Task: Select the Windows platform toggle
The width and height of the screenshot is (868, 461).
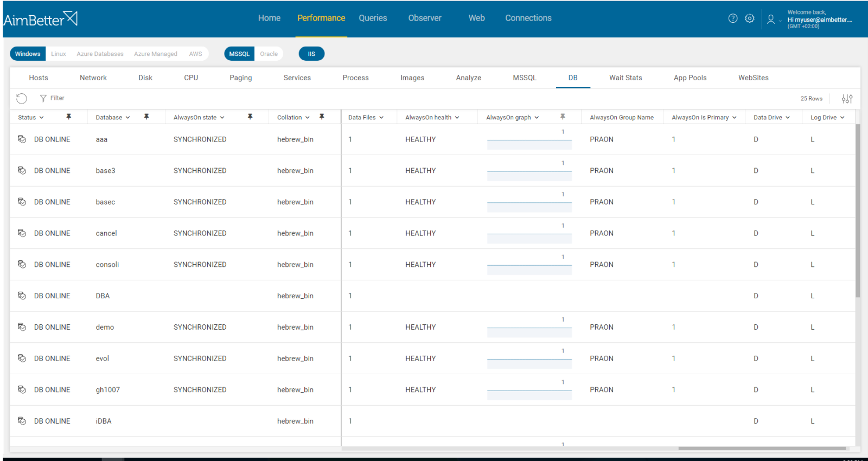Action: click(x=28, y=54)
